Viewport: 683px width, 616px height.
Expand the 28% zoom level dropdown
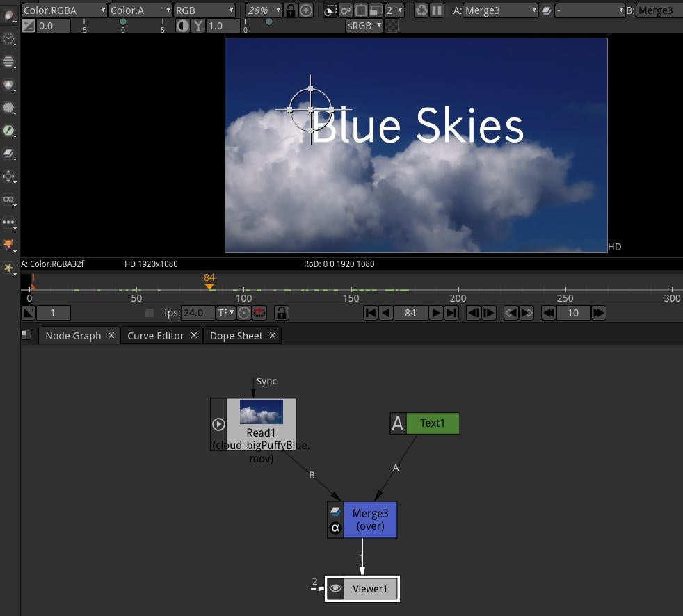[x=264, y=10]
